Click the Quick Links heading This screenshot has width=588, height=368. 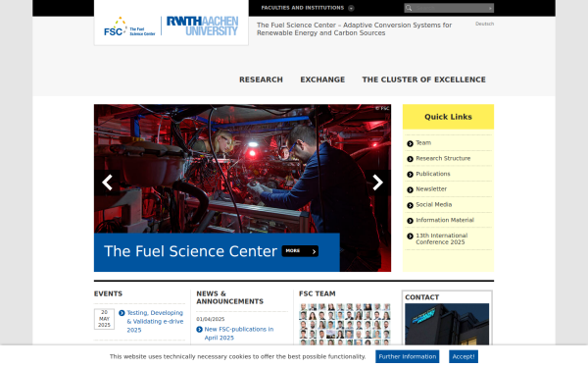[x=448, y=117]
